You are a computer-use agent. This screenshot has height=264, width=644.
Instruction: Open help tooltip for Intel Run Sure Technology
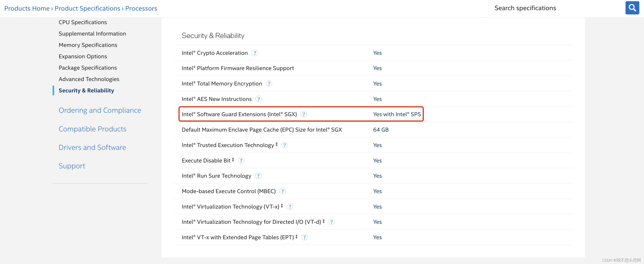258,176
